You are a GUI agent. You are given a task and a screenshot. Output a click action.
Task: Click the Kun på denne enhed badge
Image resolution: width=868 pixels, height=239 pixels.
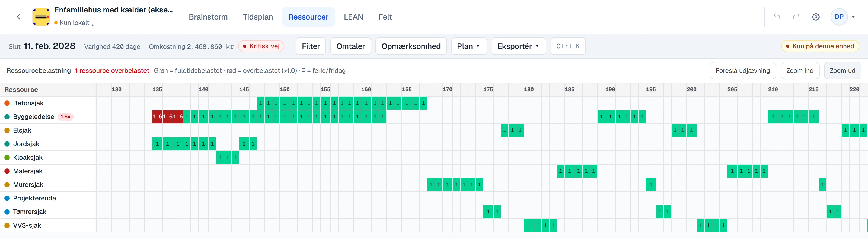[820, 46]
